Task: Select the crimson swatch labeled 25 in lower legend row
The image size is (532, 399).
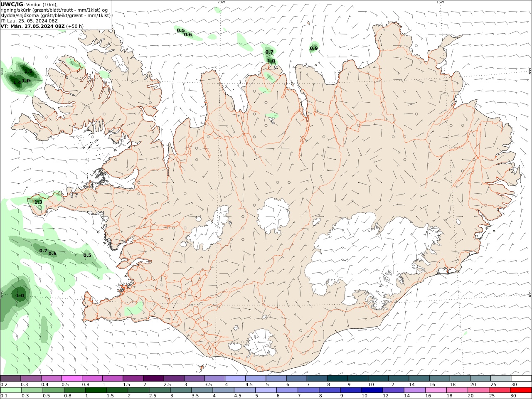Action: tap(499, 390)
